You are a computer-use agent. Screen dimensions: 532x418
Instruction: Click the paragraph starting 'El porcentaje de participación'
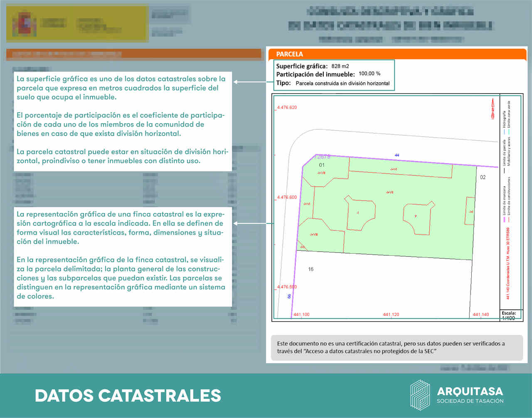121,124
